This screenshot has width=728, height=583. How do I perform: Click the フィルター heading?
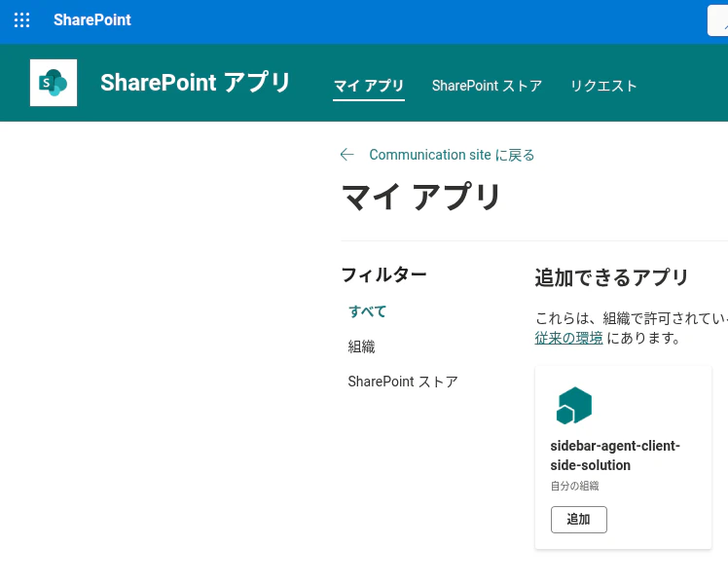click(x=384, y=274)
